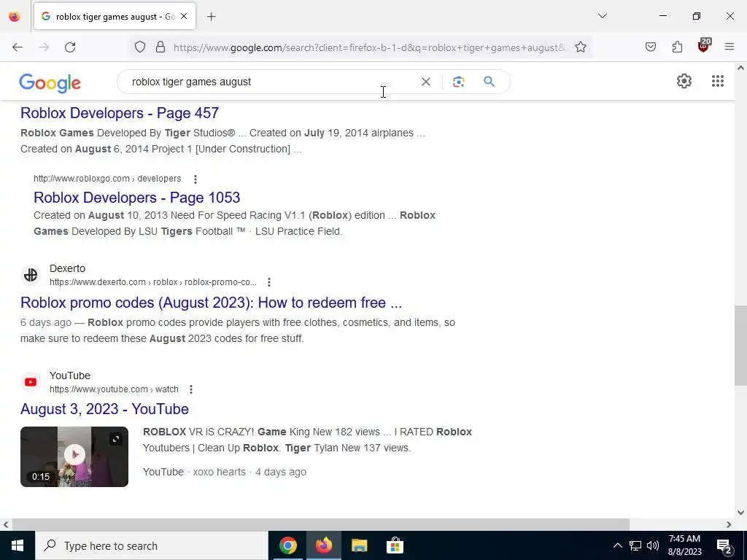Click the Firefox logo in tab bar
The width and height of the screenshot is (747, 560).
click(15, 16)
